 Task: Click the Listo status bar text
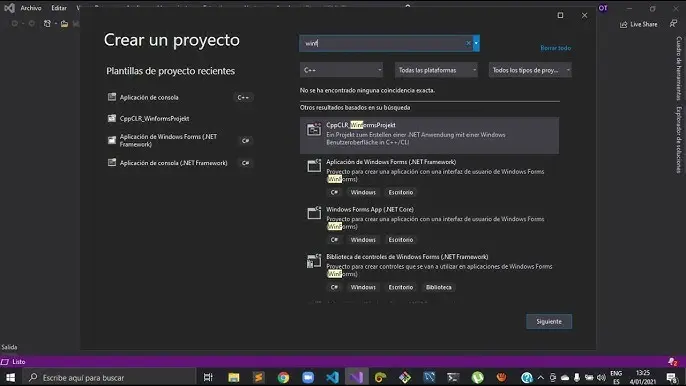pos(18,362)
